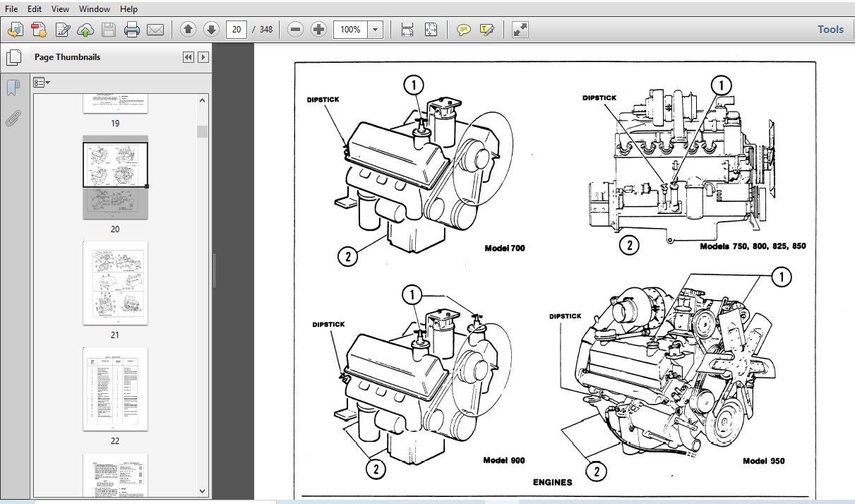The height and width of the screenshot is (504, 855).
Task: Click the Save floppy disk icon
Action: [x=108, y=30]
